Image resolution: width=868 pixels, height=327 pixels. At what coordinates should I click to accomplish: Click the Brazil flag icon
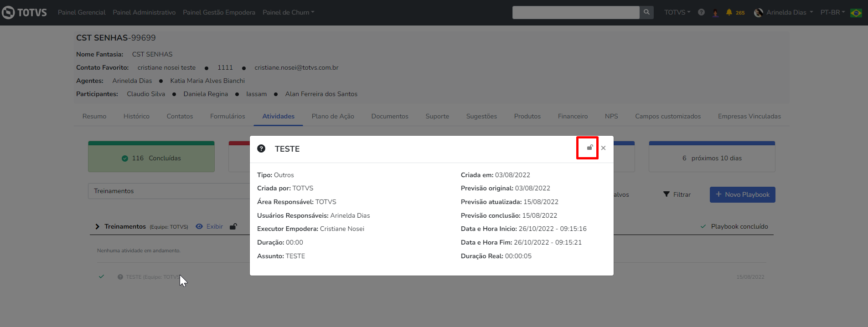[856, 13]
